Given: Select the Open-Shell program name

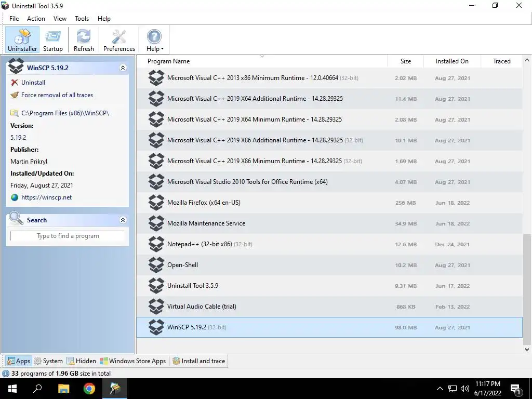Looking at the screenshot, I should point(182,265).
